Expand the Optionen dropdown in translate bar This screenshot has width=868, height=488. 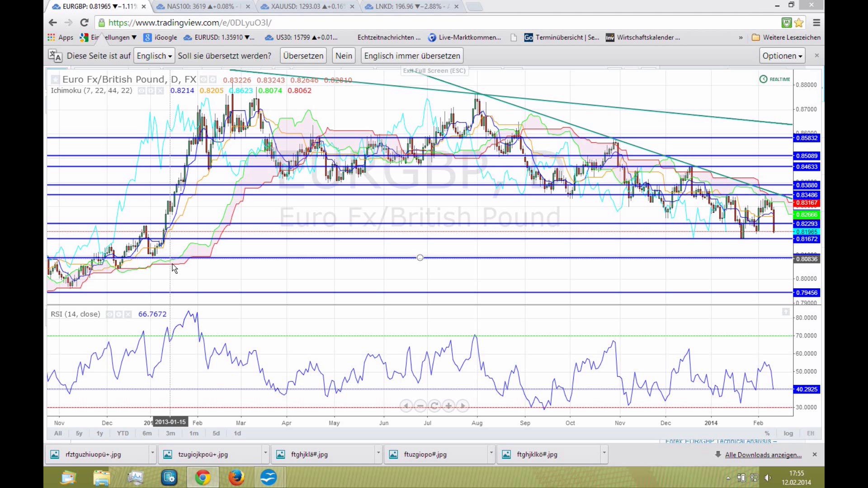pyautogui.click(x=782, y=56)
